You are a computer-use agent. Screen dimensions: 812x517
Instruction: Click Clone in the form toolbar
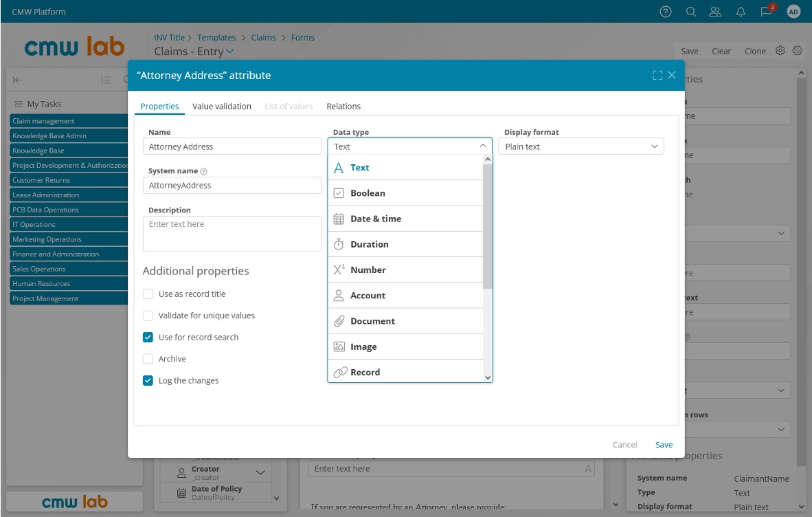(x=755, y=51)
